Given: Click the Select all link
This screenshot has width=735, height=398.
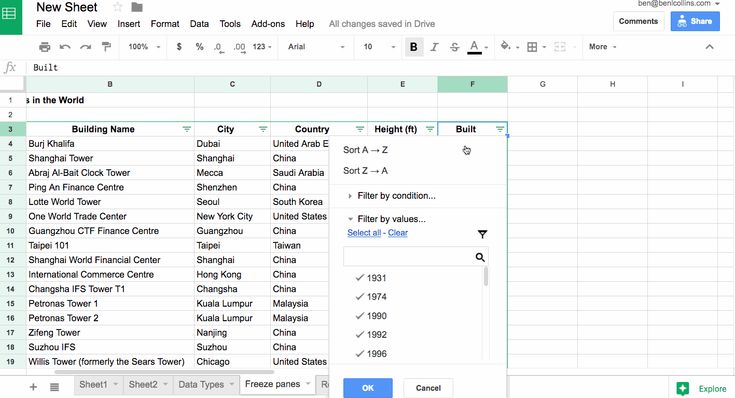Looking at the screenshot, I should [x=364, y=233].
